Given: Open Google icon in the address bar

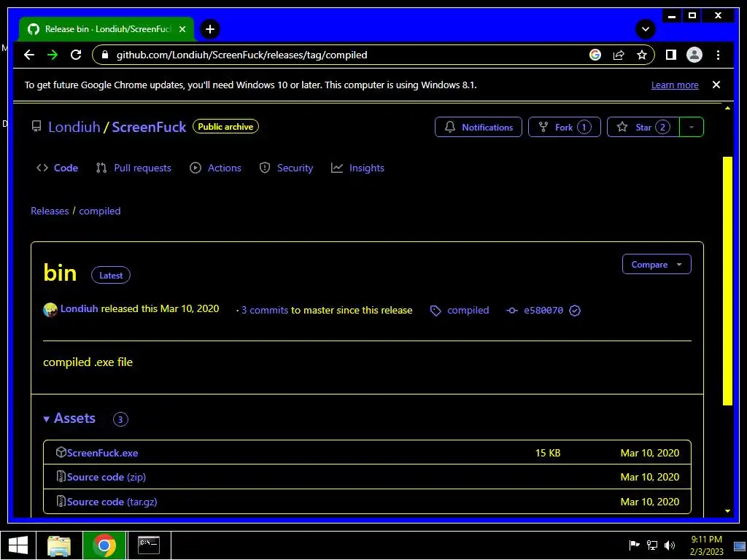Looking at the screenshot, I should pyautogui.click(x=595, y=55).
